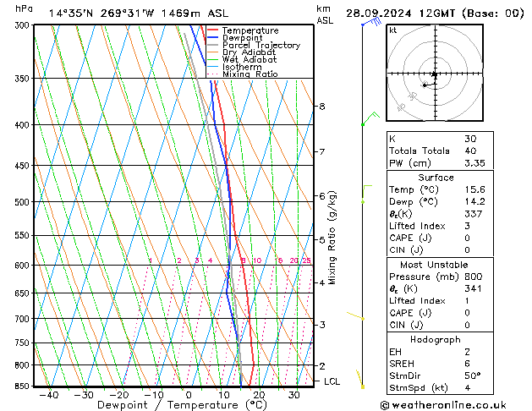Viewport: 532px width, 411px height.
Task: Click the hodograph plot center marker
Action: [434, 74]
